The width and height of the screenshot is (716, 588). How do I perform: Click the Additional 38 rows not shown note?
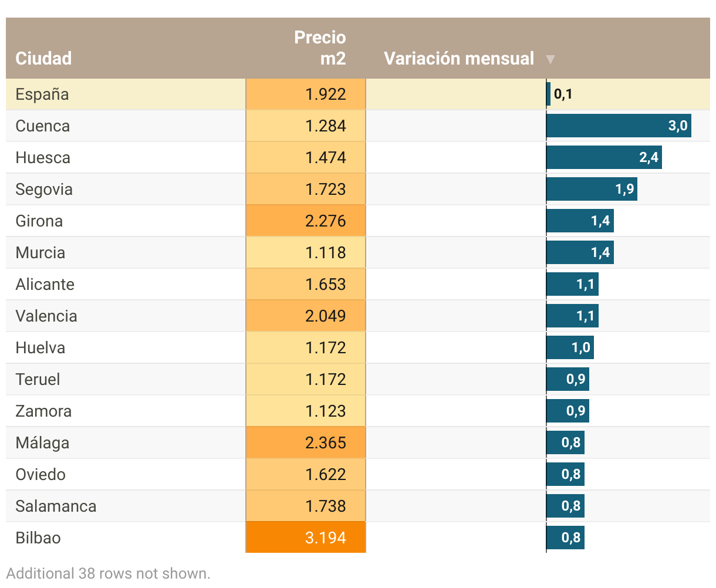(x=109, y=573)
